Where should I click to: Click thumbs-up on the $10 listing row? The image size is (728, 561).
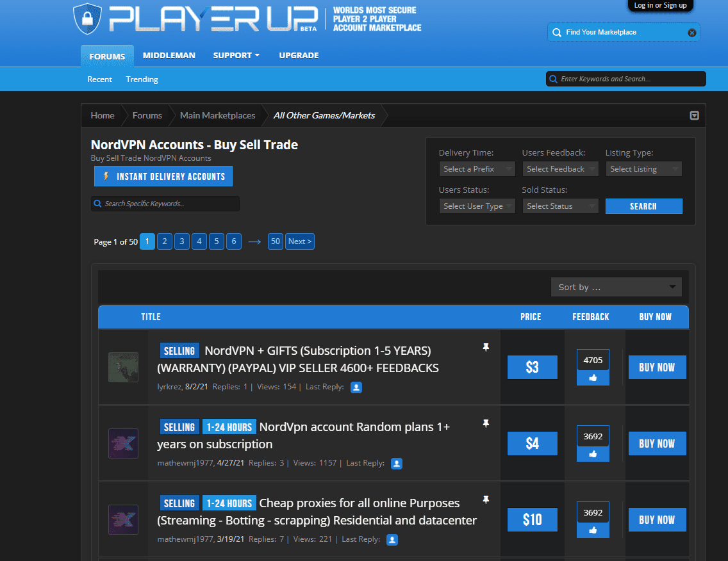pyautogui.click(x=593, y=530)
